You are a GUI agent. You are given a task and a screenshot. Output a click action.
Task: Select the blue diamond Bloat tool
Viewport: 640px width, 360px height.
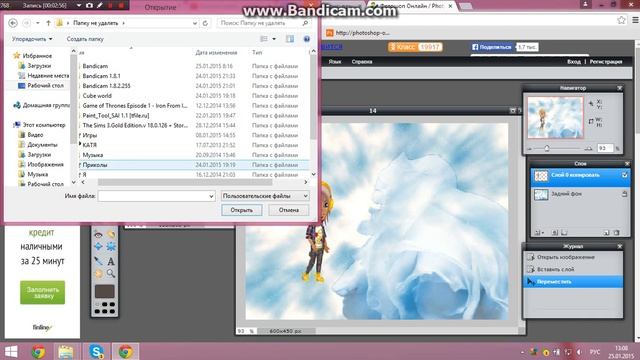pyautogui.click(x=98, y=247)
